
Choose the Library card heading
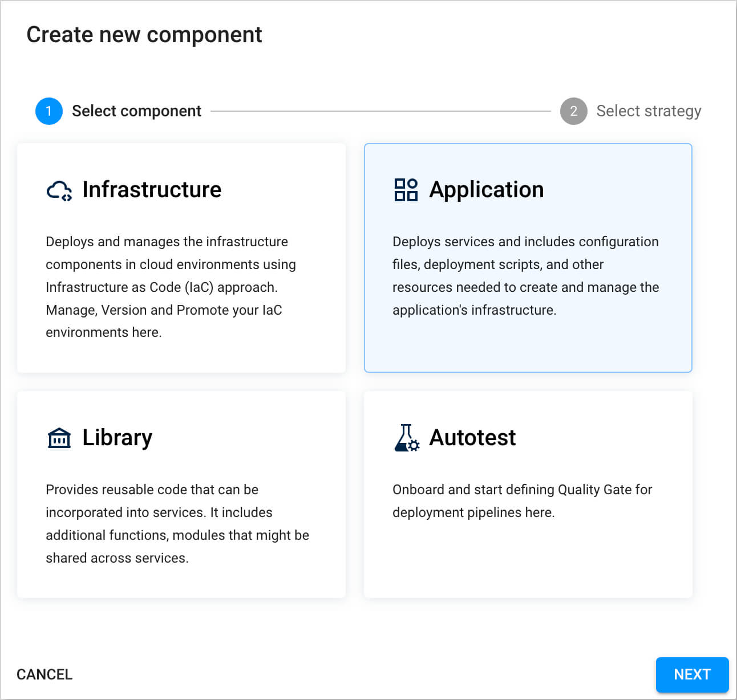(117, 438)
